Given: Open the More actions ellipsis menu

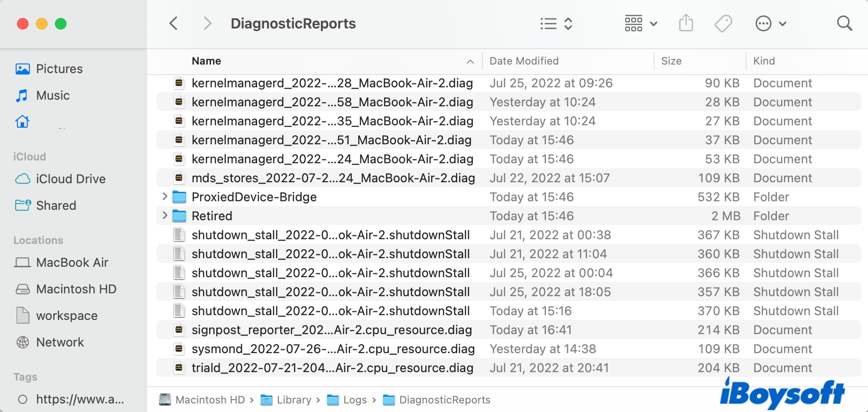Looking at the screenshot, I should [x=770, y=23].
